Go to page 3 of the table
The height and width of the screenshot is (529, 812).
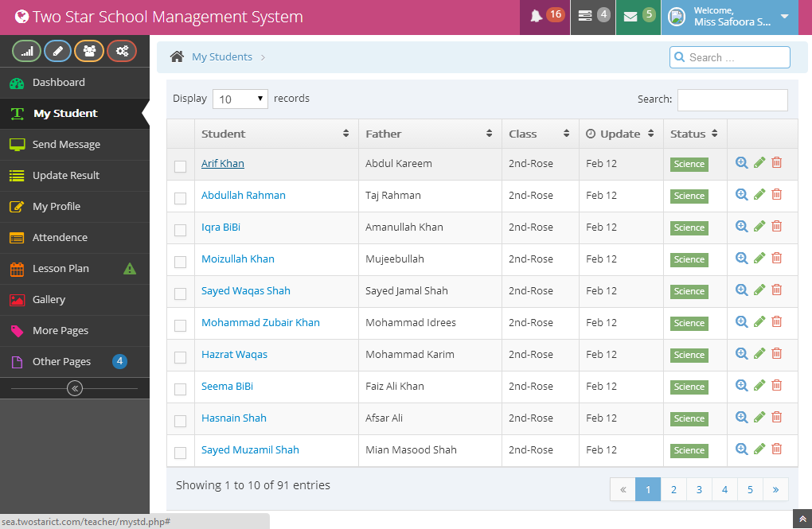(699, 489)
